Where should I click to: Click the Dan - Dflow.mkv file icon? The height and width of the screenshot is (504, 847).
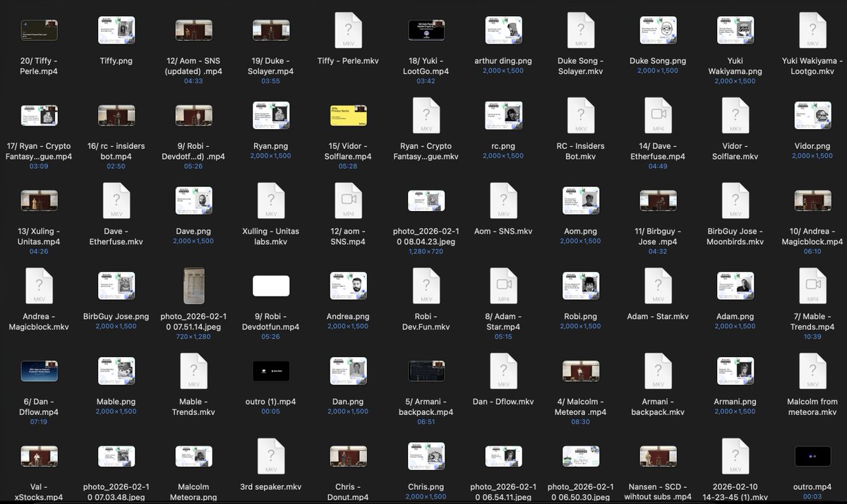pyautogui.click(x=503, y=371)
